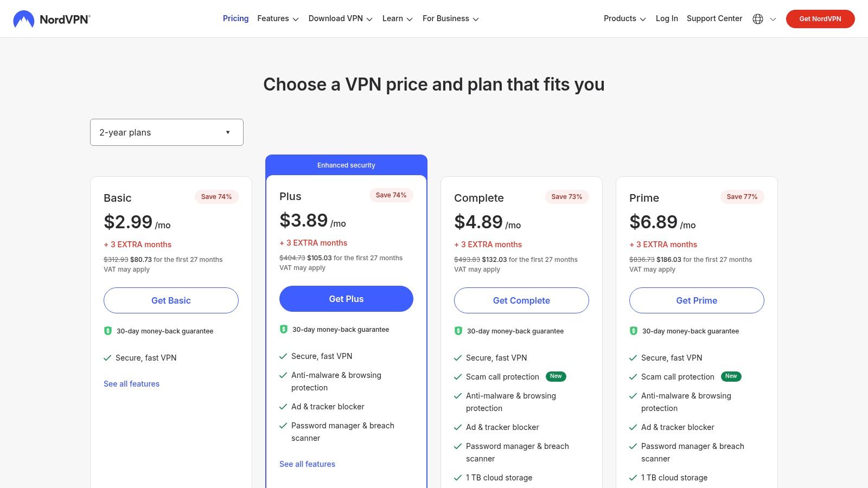The image size is (868, 488).
Task: Click the Get Plus button
Action: [346, 299]
